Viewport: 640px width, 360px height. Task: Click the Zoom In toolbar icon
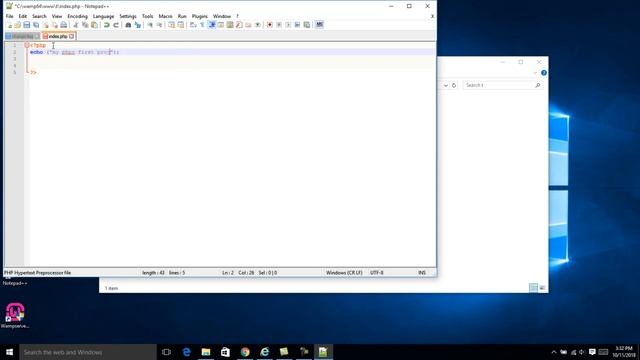click(150, 25)
